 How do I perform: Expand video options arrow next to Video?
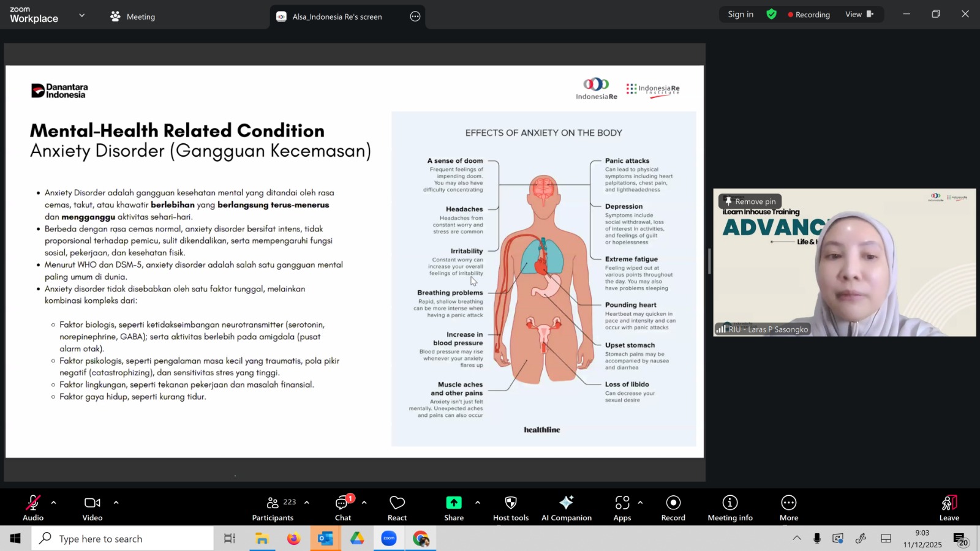[x=116, y=503]
